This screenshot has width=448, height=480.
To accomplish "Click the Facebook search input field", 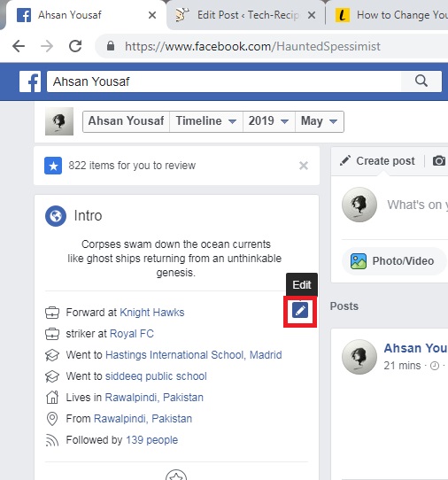I will tap(224, 81).
